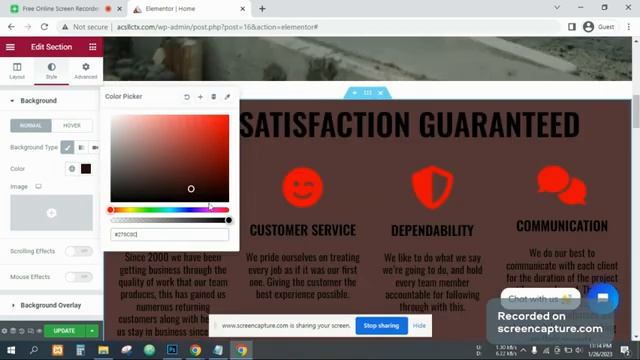
Task: Select the Hover background state
Action: click(72, 125)
